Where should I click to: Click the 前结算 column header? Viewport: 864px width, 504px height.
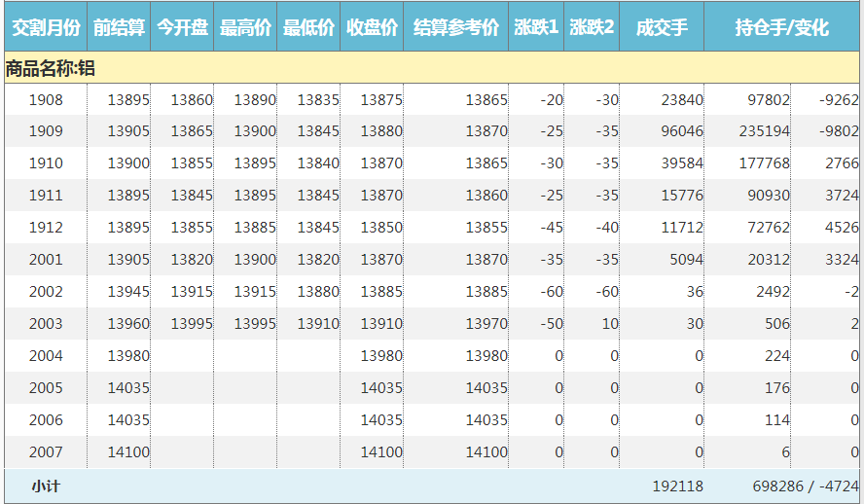[119, 27]
